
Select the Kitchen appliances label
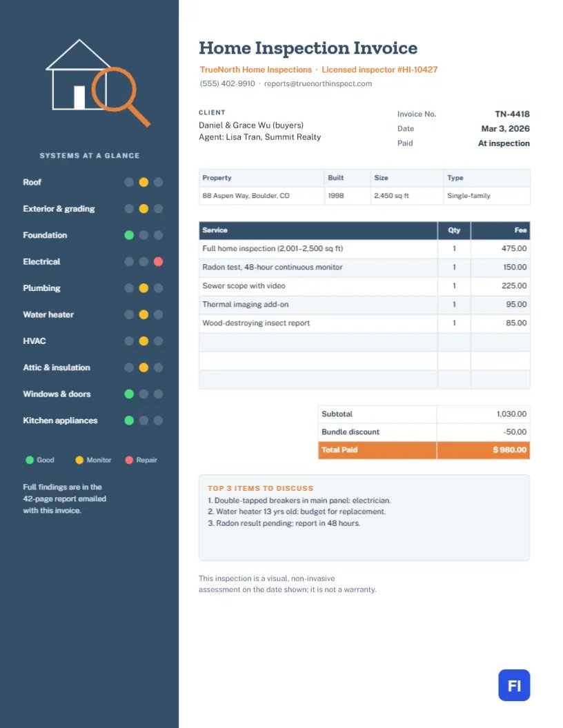[x=60, y=420]
